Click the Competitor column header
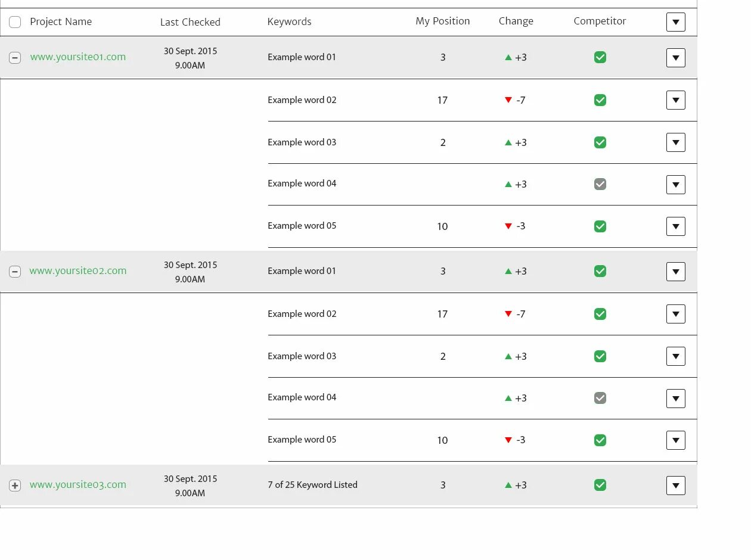 point(600,21)
